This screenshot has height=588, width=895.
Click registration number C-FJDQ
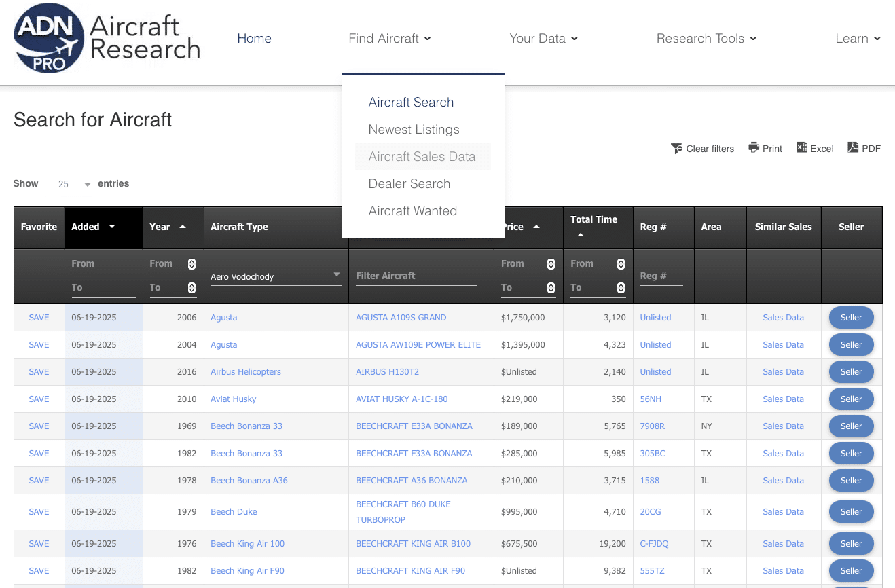[654, 544]
